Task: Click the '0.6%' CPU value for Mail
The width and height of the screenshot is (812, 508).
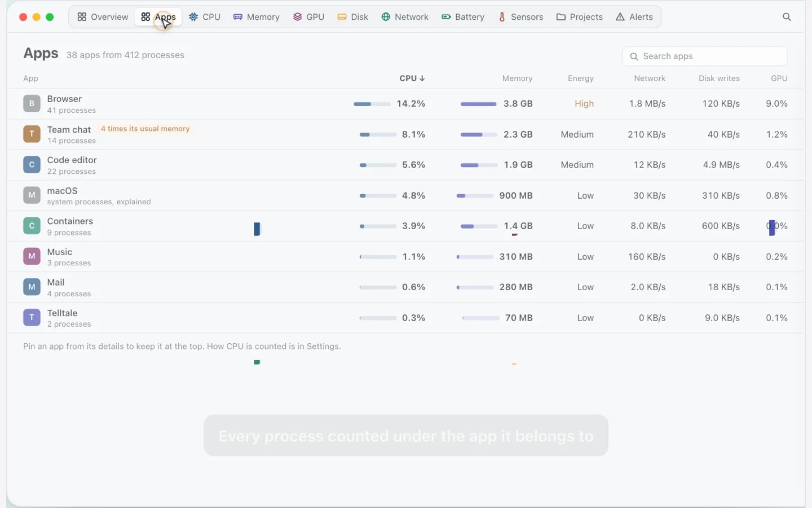Action: click(x=414, y=287)
